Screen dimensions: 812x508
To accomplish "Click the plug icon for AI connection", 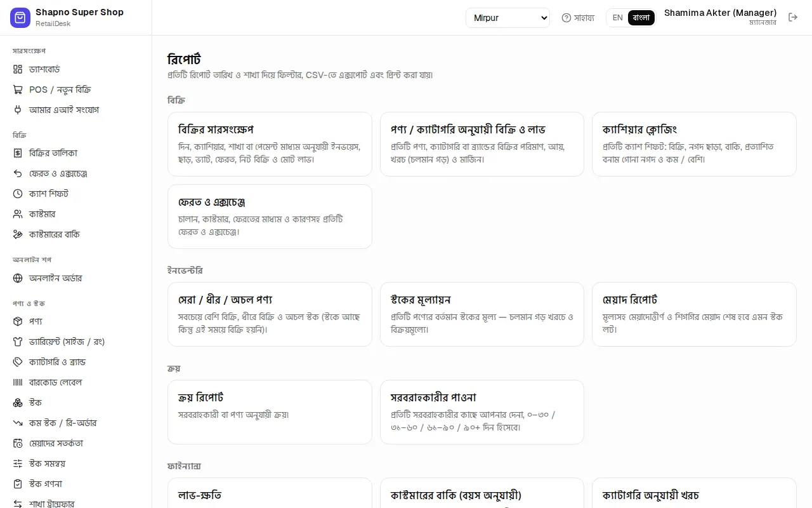I will 18,110.
